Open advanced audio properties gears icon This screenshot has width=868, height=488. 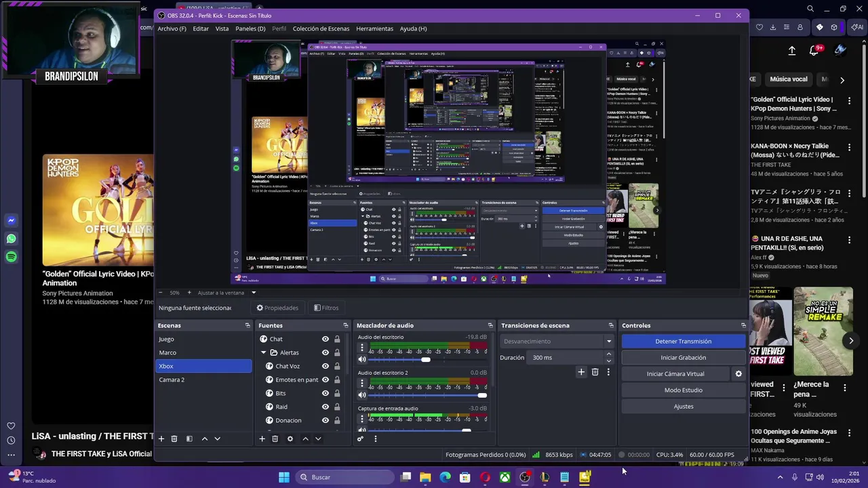[360, 439]
